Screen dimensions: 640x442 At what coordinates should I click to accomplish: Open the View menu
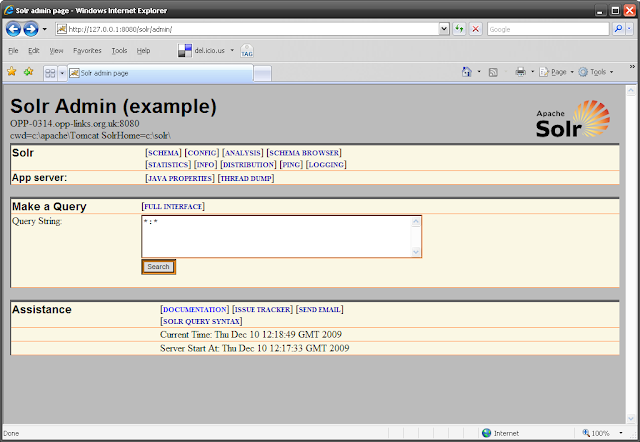56,51
